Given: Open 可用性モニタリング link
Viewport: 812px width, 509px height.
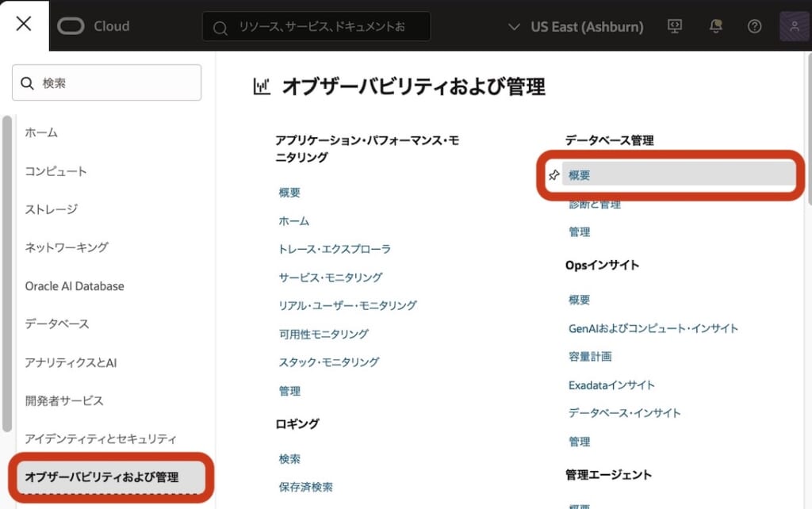Looking at the screenshot, I should click(324, 335).
